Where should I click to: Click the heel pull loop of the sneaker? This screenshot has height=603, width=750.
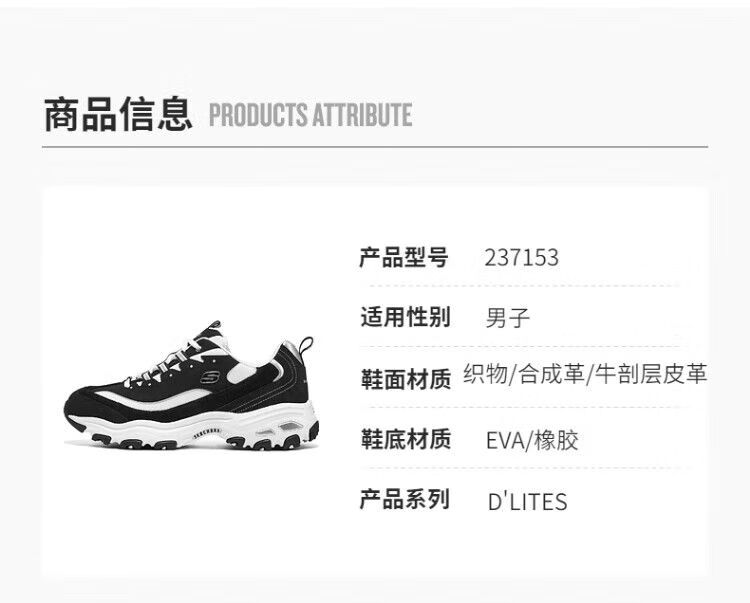(306, 344)
